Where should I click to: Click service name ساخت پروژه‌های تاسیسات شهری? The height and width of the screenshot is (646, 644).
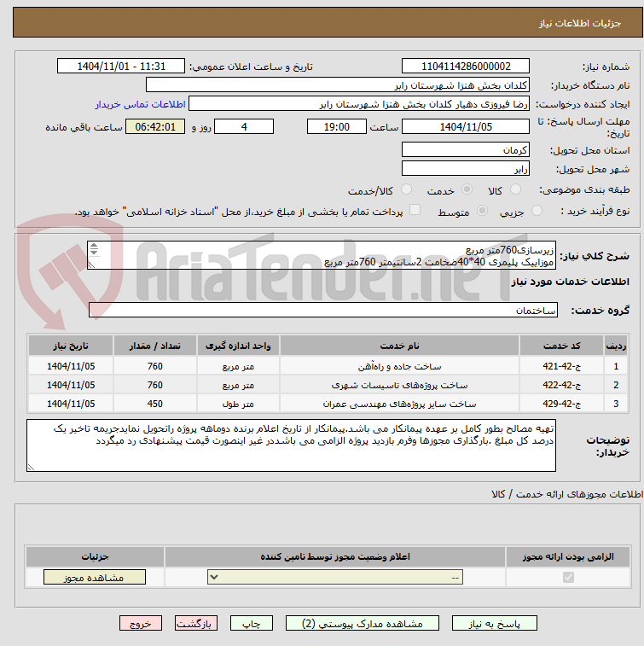pos(399,385)
